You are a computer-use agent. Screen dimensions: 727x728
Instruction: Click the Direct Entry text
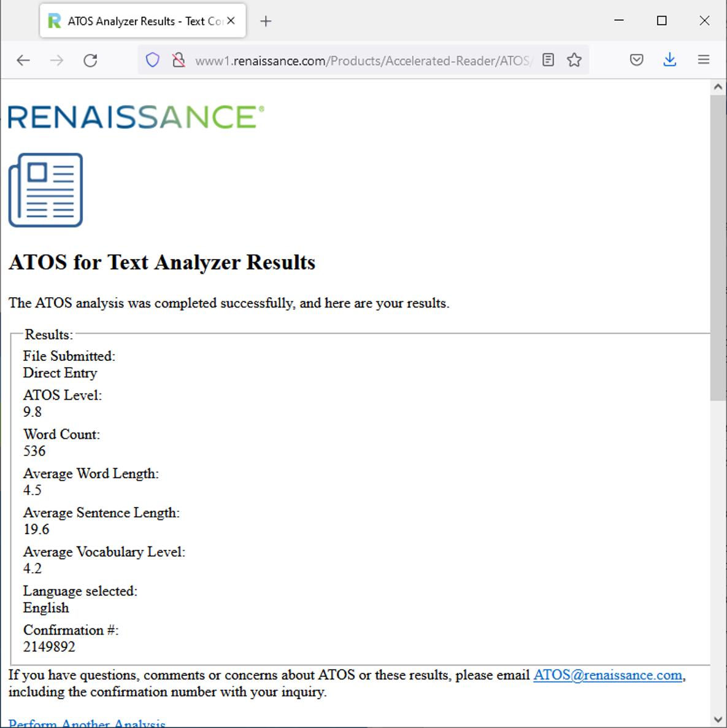pyautogui.click(x=60, y=373)
